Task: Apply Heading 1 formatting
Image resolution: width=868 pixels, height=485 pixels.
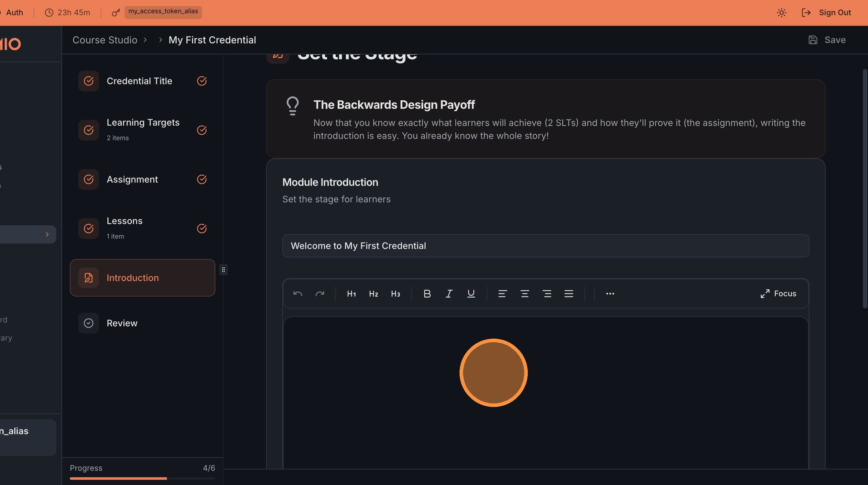Action: pos(351,294)
